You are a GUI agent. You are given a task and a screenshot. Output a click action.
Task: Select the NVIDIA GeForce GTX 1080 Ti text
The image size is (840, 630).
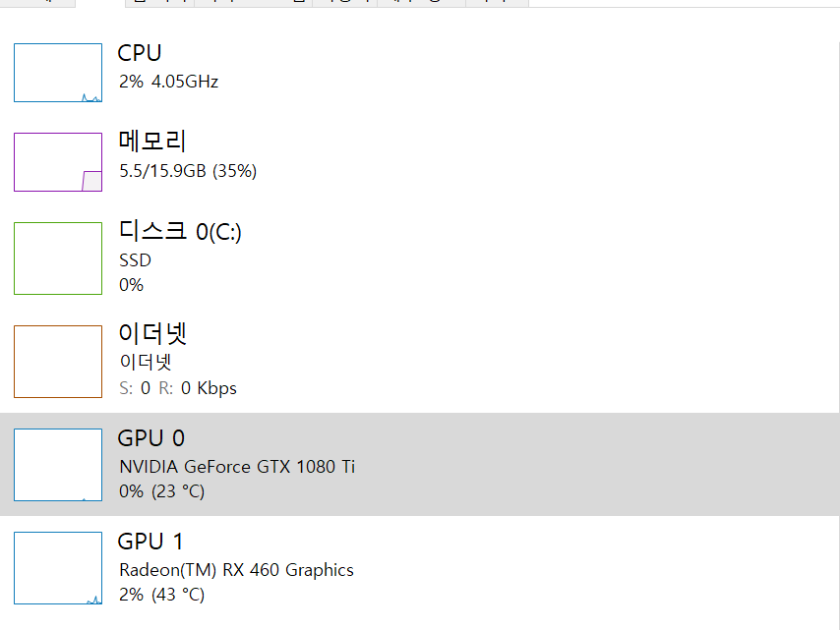click(237, 467)
